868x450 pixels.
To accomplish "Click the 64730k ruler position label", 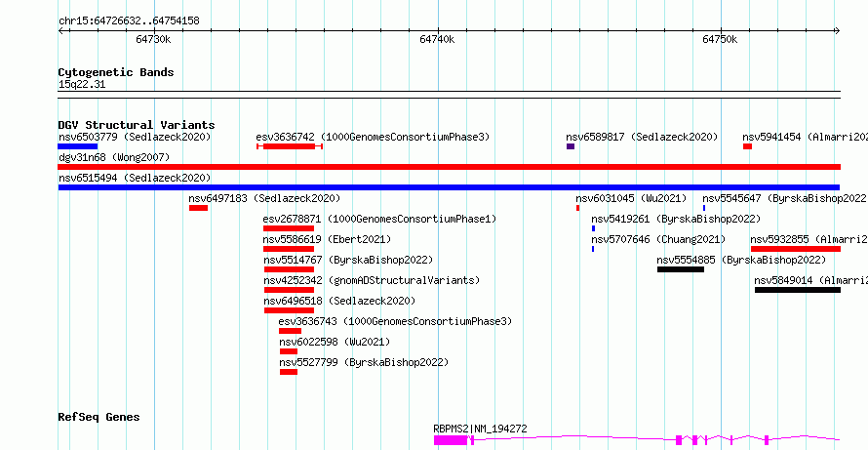I will (x=153, y=39).
